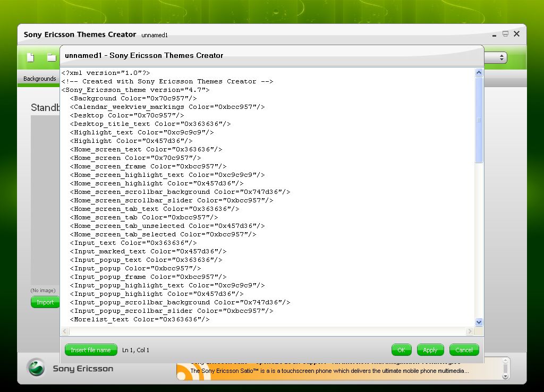
Task: Click the Input_popup Color="0xbcc957" line
Action: [135, 268]
